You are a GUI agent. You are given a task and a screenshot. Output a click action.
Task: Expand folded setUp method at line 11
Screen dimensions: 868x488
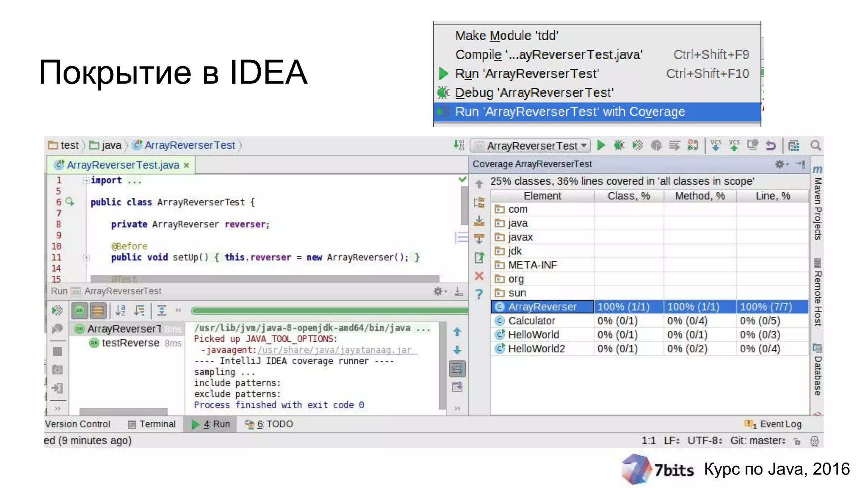[x=86, y=258]
